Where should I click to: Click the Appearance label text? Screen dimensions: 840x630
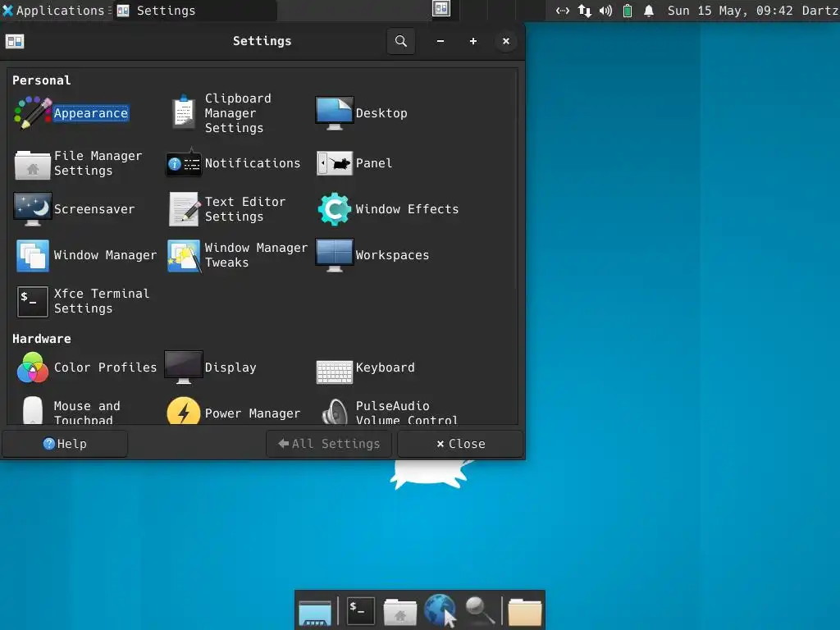[91, 113]
